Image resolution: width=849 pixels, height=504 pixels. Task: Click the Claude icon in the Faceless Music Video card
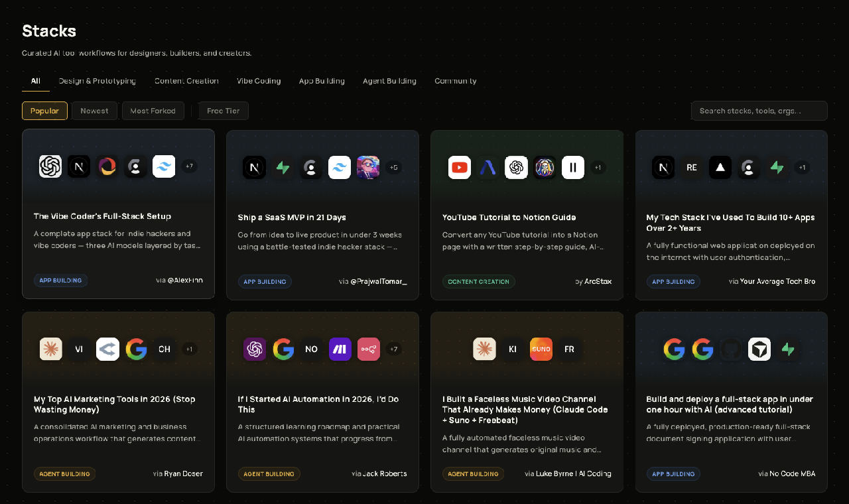click(484, 349)
